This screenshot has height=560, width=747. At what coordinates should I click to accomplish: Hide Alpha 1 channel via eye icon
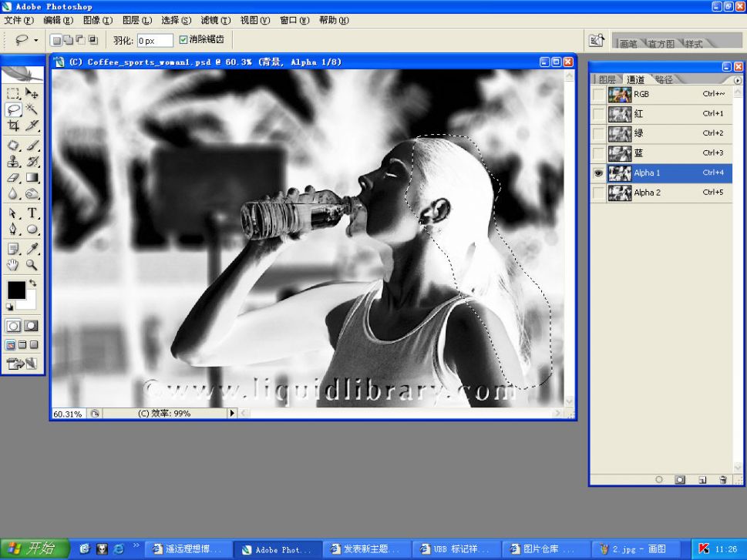(x=598, y=173)
